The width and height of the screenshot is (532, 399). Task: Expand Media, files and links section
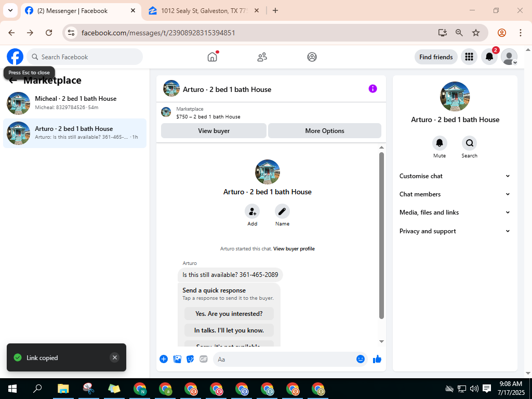pos(455,212)
